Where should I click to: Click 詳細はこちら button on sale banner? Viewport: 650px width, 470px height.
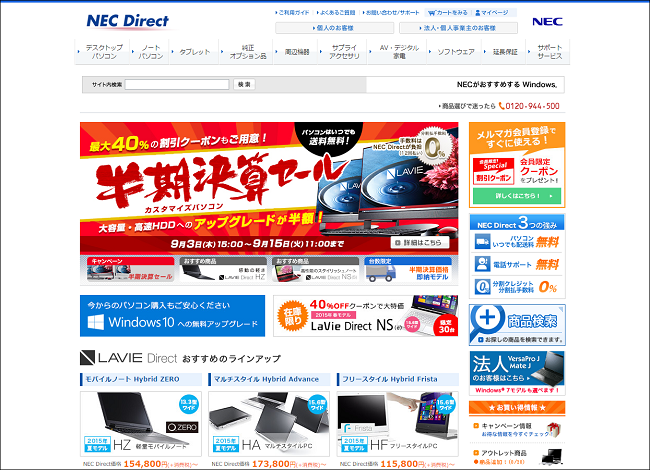tap(420, 242)
